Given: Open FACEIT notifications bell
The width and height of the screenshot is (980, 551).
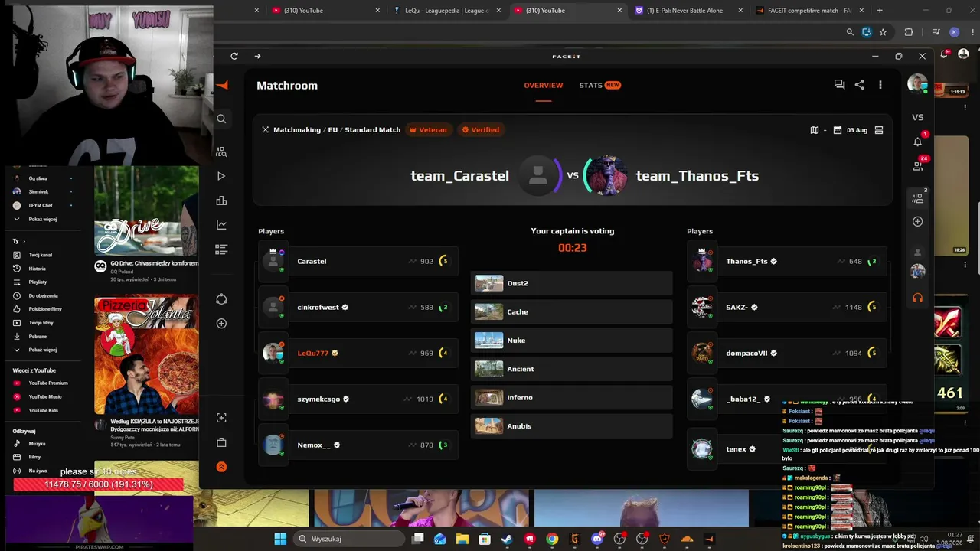Looking at the screenshot, I should (x=918, y=142).
